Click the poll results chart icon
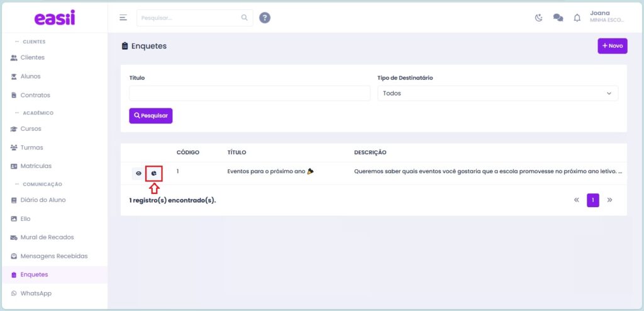Viewport: 644px width, 311px height. 153,173
